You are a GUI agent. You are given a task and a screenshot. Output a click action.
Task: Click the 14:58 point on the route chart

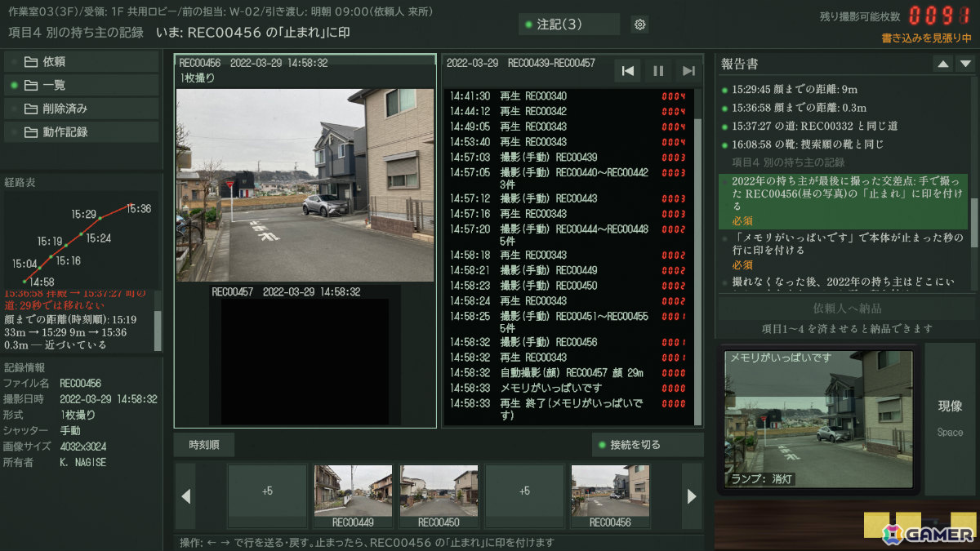(x=25, y=282)
